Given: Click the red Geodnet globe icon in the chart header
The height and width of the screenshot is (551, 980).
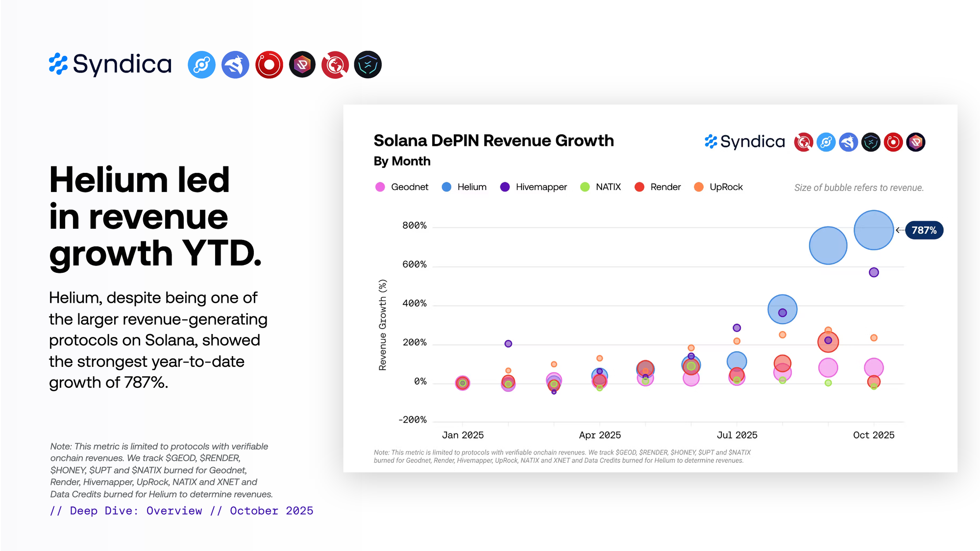Looking at the screenshot, I should (x=803, y=142).
